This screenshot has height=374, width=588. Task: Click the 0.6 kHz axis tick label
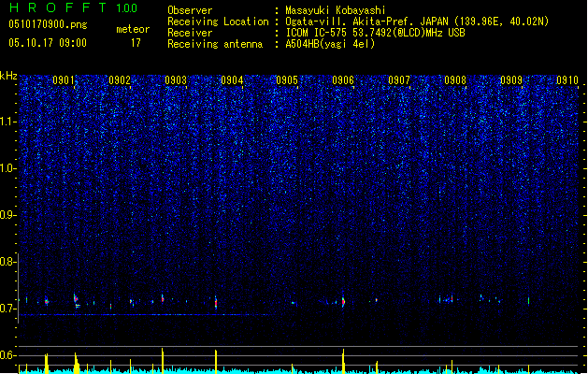(x=7, y=355)
